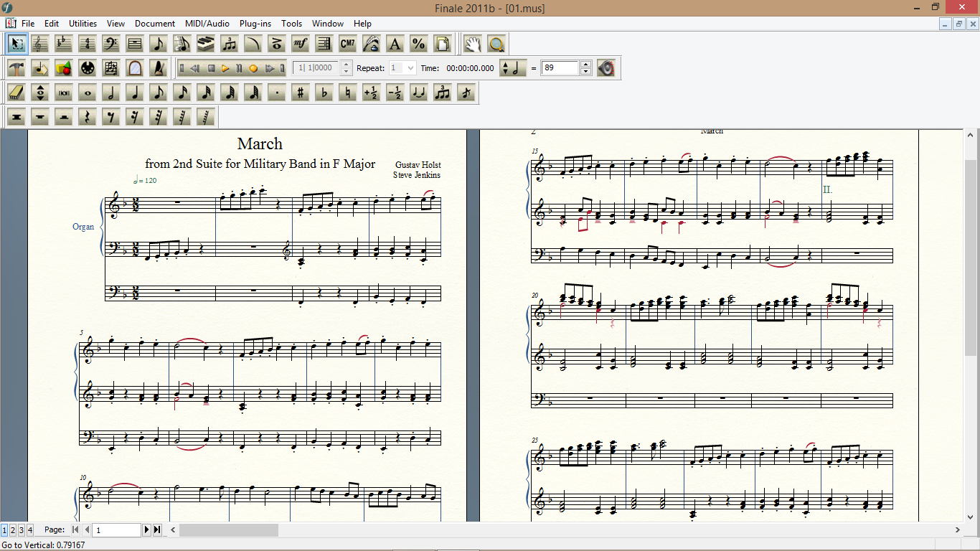Open the Repeat dropdown
This screenshot has width=980, height=551.
410,68
